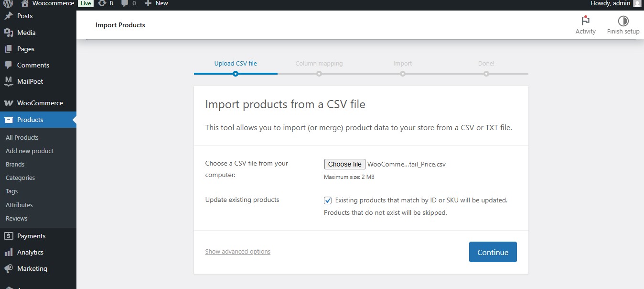This screenshot has width=644, height=289.
Task: Click the Finish setup circle icon
Action: click(623, 21)
